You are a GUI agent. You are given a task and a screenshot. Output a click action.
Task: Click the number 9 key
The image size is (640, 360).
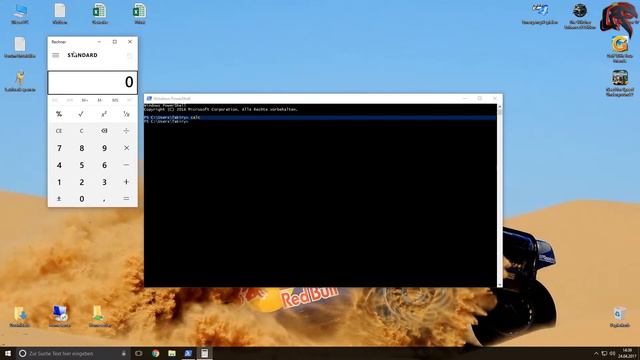coord(104,148)
